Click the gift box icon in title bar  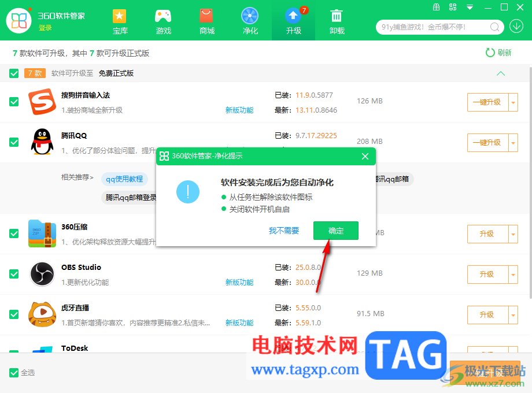click(437, 7)
